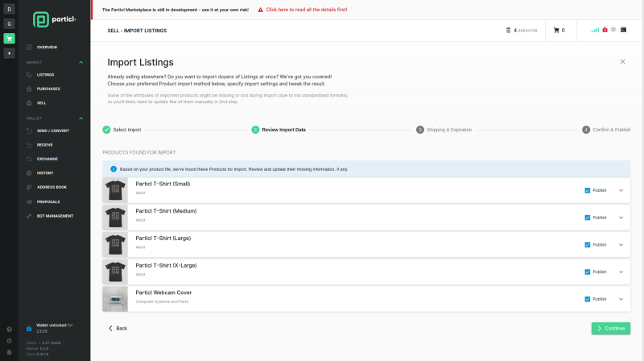
Task: Click the Particl Webcam Cover title
Action: [x=163, y=293]
